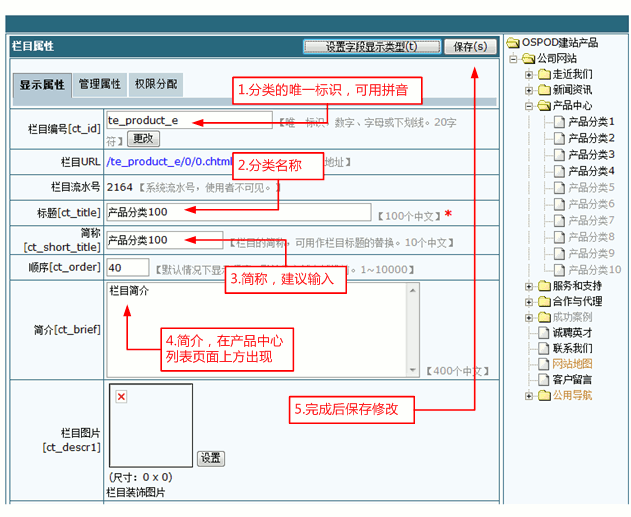Click the 产品中心 open folder icon
Viewport: 631px width, 517px height.
click(544, 106)
